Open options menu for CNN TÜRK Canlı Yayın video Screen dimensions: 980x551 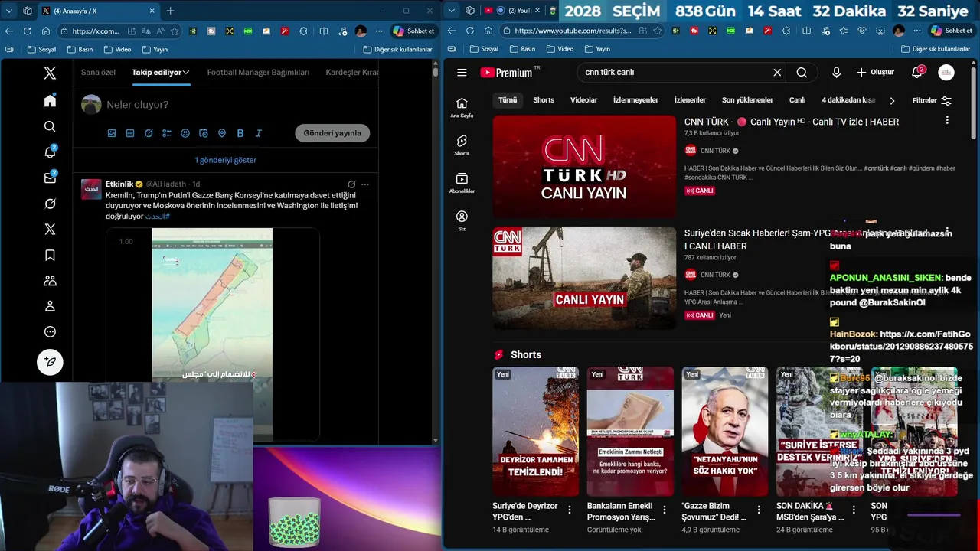point(947,121)
